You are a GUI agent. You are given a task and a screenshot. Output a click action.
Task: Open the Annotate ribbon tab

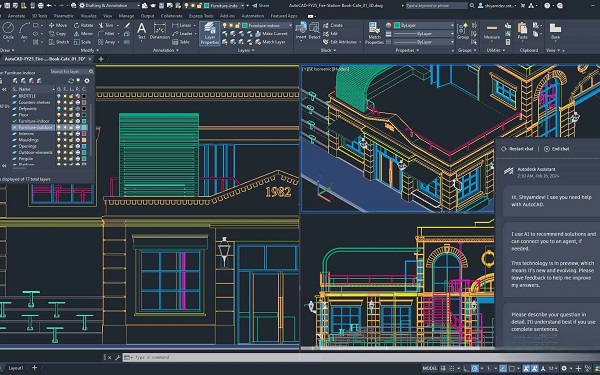tap(16, 16)
